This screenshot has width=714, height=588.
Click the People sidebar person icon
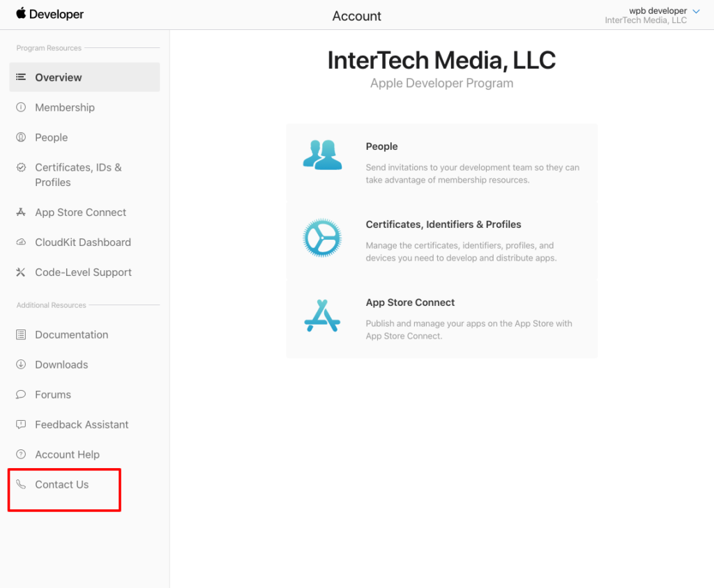(21, 137)
